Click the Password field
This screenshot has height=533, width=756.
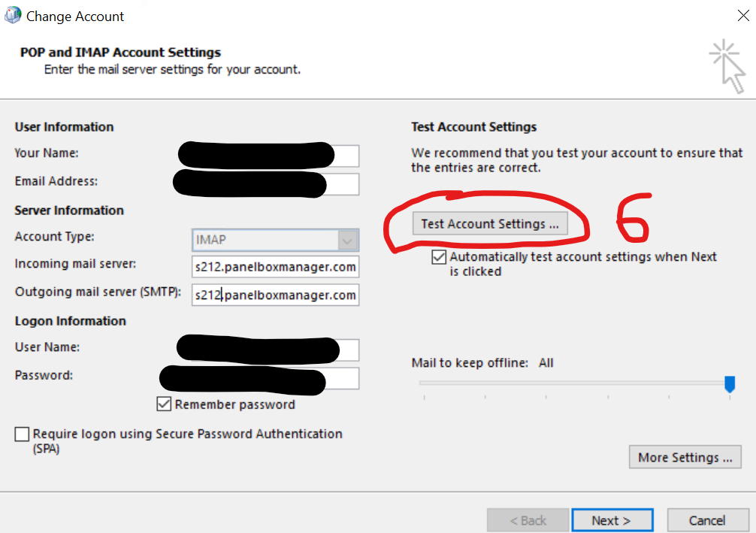[x=343, y=378]
